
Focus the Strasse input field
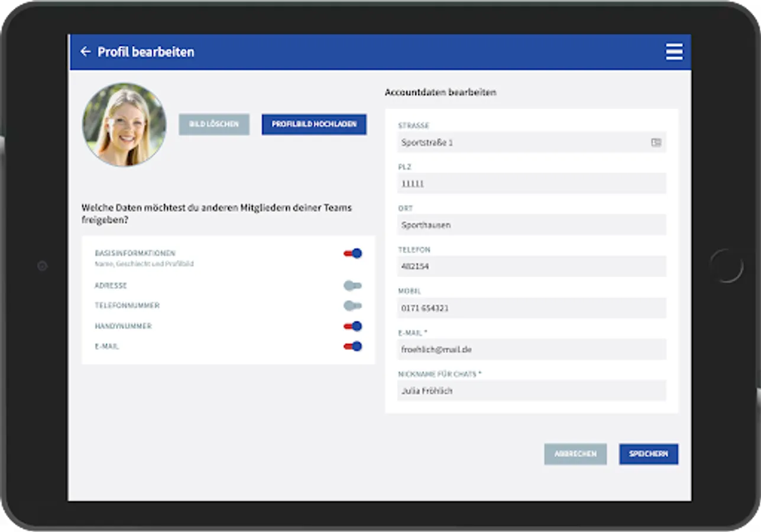point(532,142)
